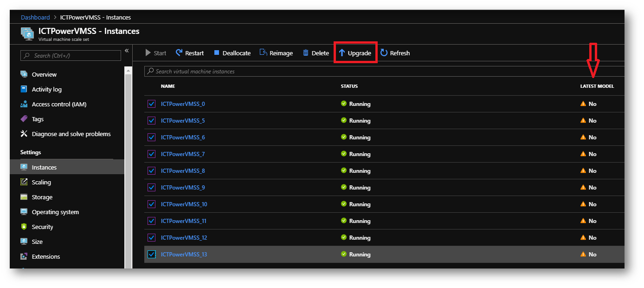Click the Dashboard breadcrumb link
This screenshot has width=644, height=288.
(x=35, y=18)
